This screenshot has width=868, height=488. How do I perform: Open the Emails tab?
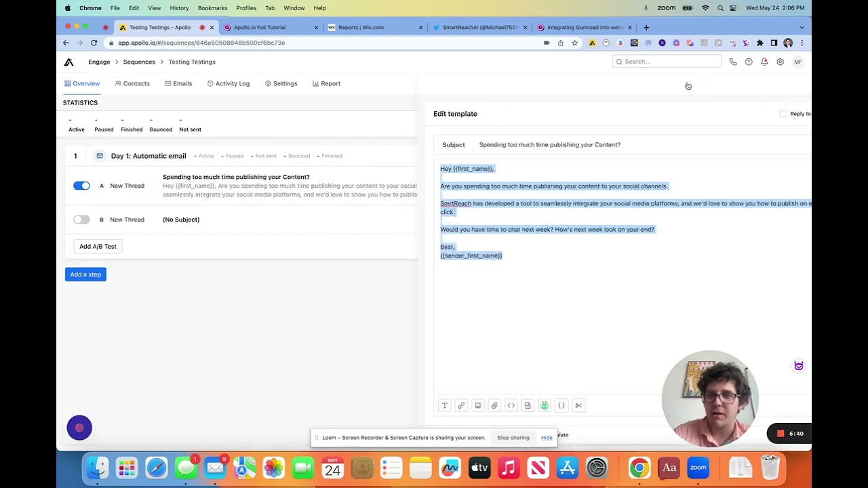pos(178,83)
